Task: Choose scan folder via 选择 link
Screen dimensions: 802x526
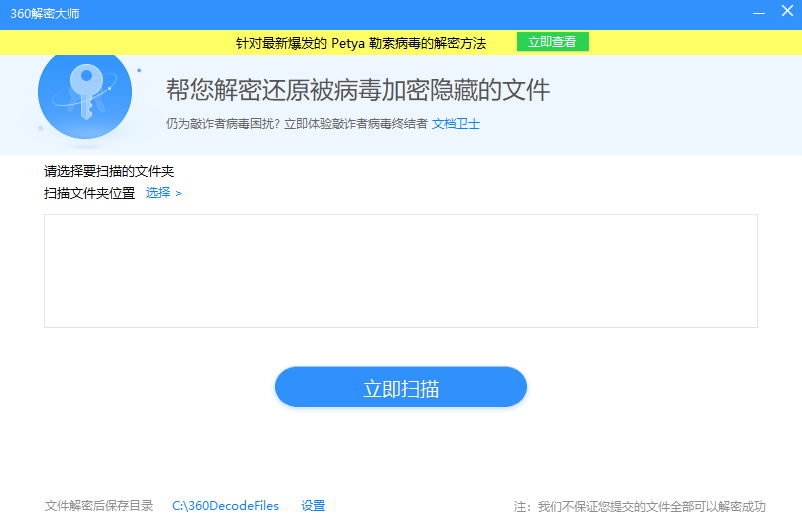Action: pyautogui.click(x=164, y=193)
